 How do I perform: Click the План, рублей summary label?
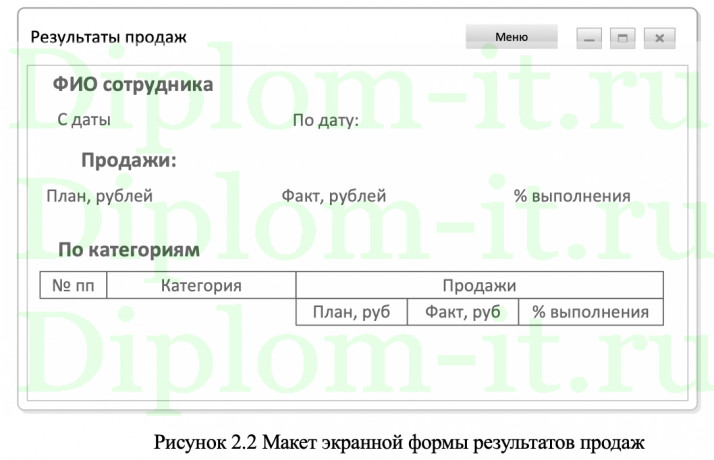coord(99,196)
